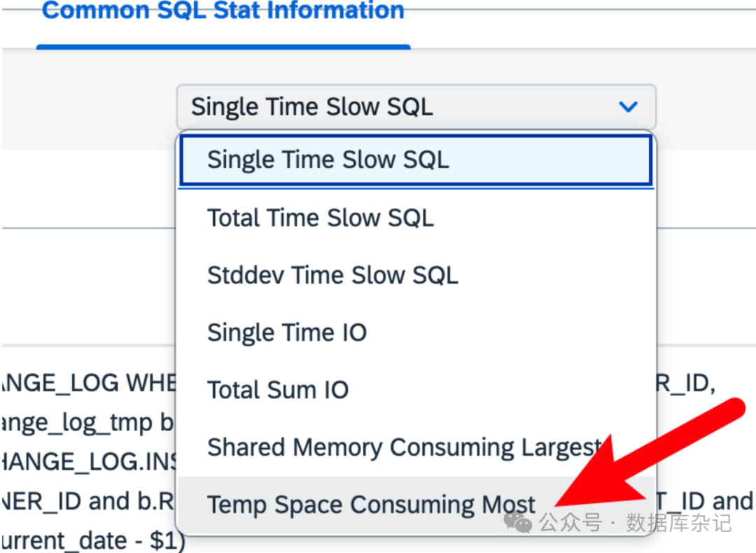Select the highlighted Single Time Slow SQL option

tap(328, 160)
